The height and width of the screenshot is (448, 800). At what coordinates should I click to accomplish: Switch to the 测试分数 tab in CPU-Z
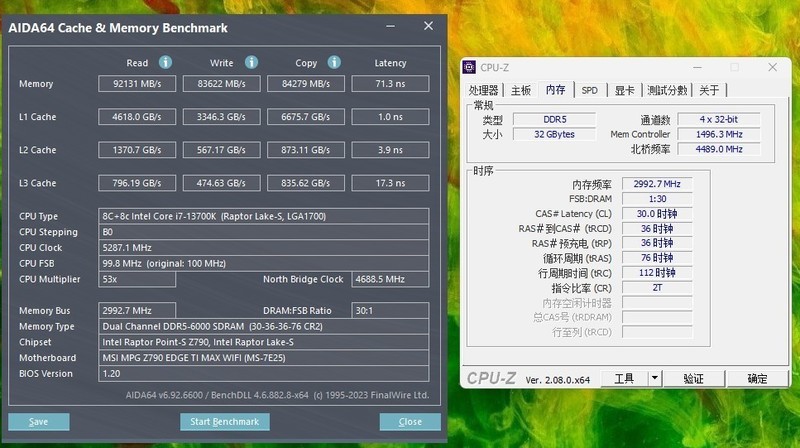pos(667,90)
